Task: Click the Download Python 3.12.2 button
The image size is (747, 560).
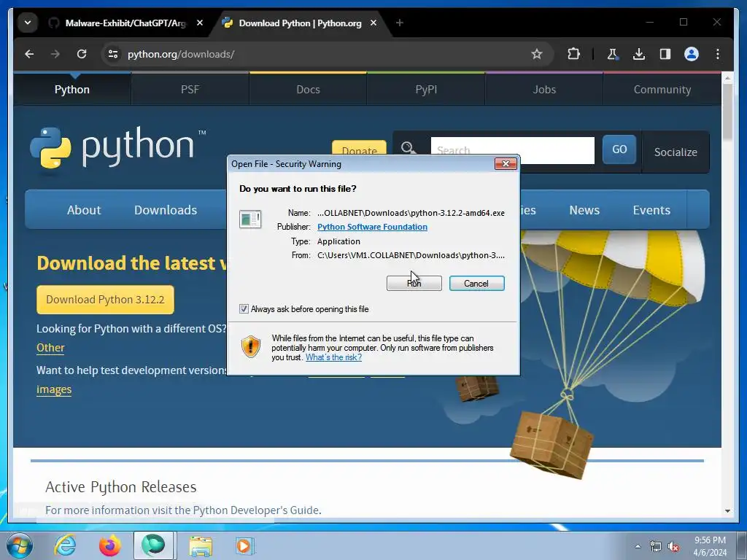Action: 105,300
